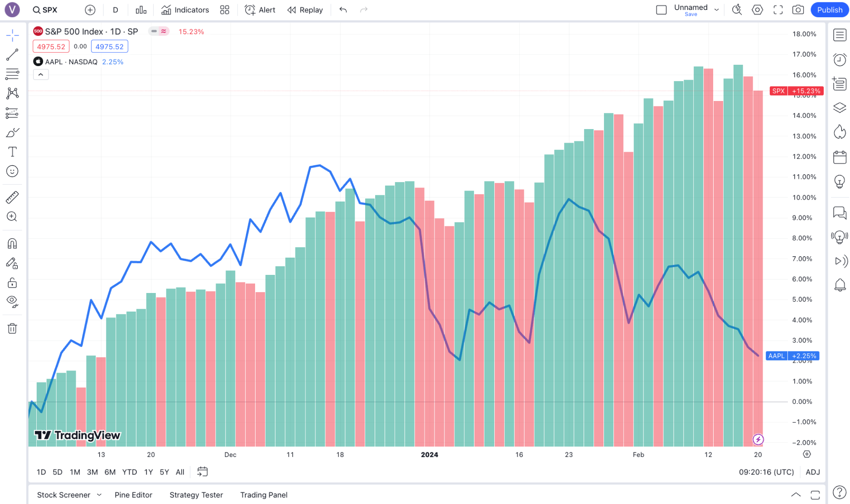Open the patterns drawing tool

(12, 93)
